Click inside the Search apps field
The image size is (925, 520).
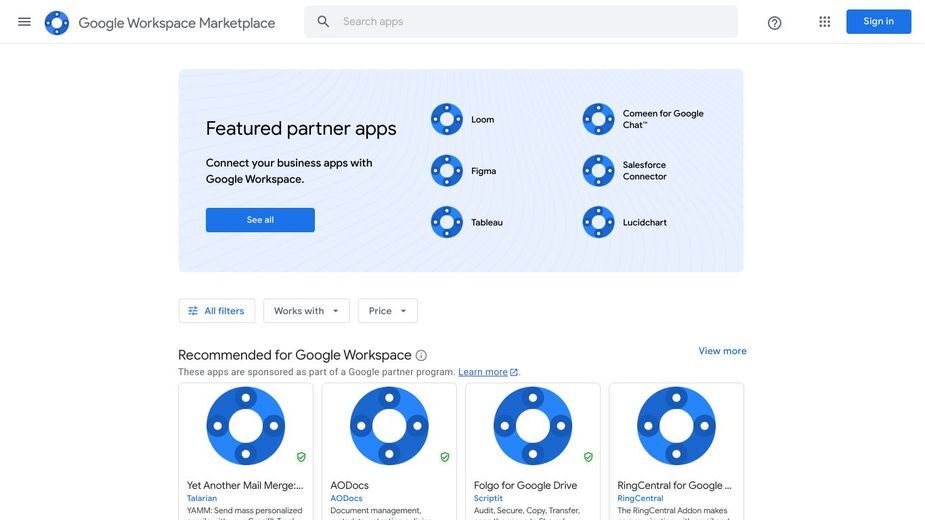521,22
